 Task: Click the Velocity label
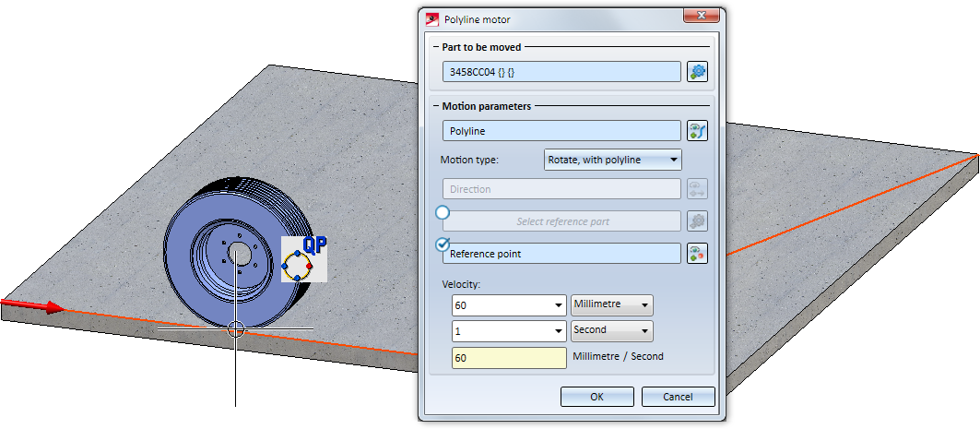tap(461, 284)
